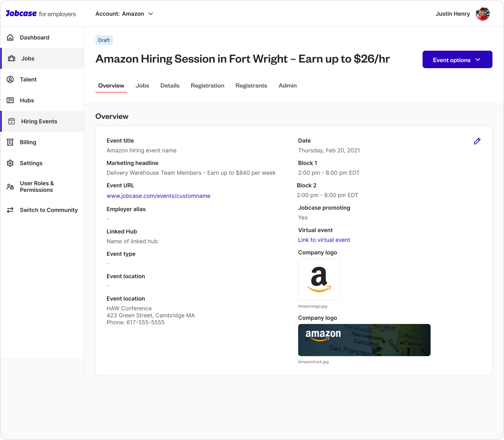Viewport: 504px width, 440px height.
Task: Click the Amazonlogo.jpg file name
Action: [313, 306]
